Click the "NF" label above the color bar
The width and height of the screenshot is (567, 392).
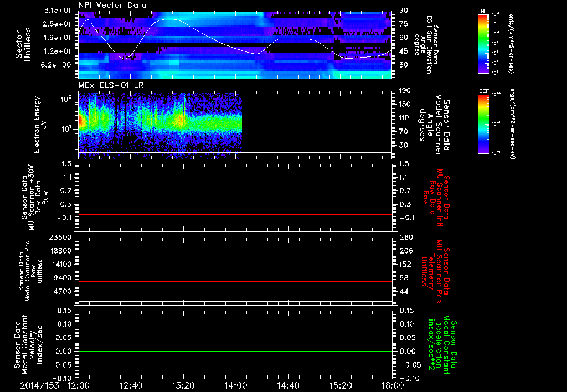pos(483,11)
